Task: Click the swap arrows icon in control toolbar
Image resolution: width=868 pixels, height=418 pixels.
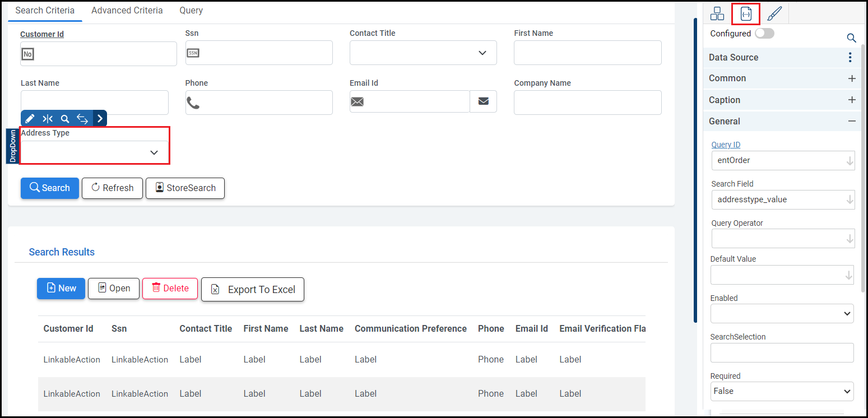Action: [x=82, y=119]
